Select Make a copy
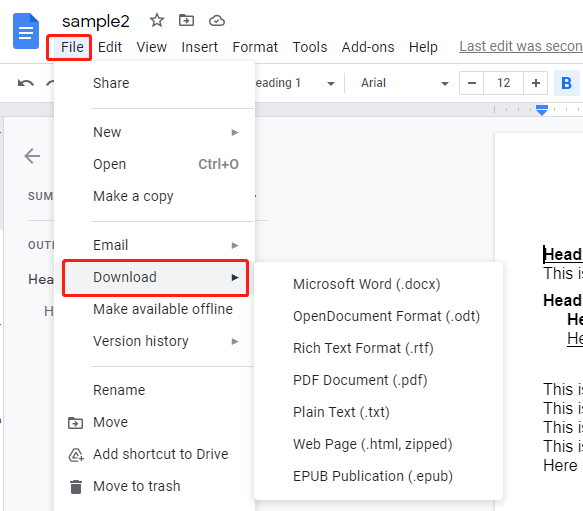This screenshot has width=583, height=511. click(x=154, y=196)
